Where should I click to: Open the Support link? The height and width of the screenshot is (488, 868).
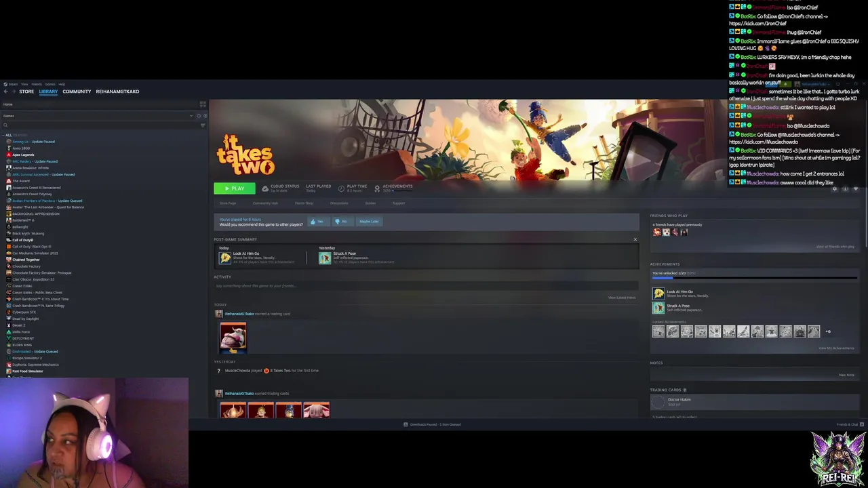(399, 203)
